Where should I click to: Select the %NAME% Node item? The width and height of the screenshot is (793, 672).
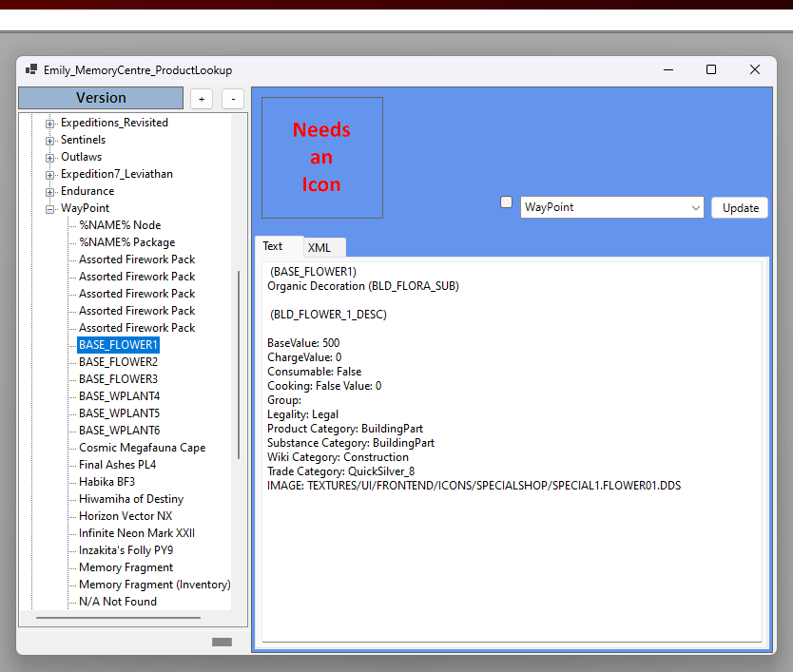120,225
